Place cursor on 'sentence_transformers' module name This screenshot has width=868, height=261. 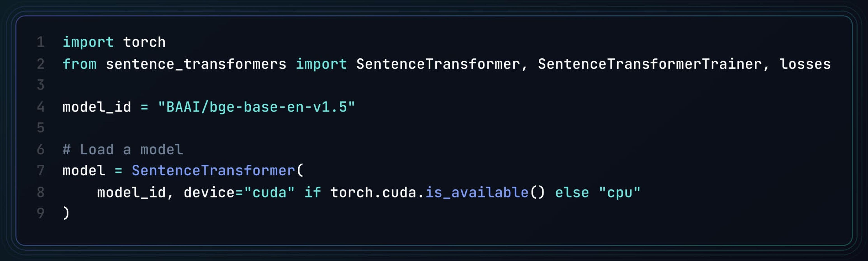(x=196, y=64)
